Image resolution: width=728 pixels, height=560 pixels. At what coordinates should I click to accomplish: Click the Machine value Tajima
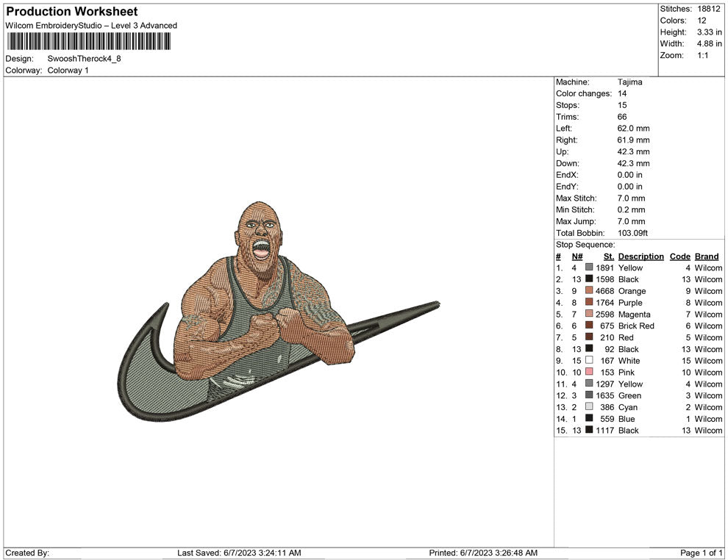[629, 82]
